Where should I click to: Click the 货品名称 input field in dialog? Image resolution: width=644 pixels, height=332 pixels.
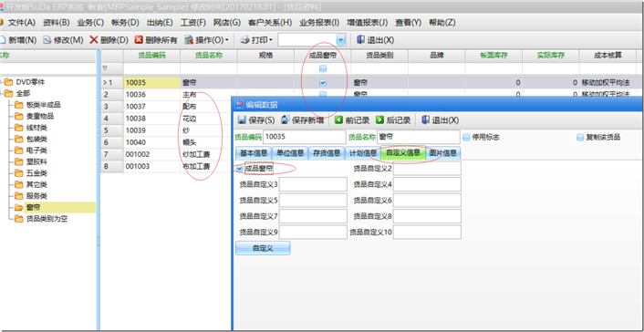click(x=418, y=137)
